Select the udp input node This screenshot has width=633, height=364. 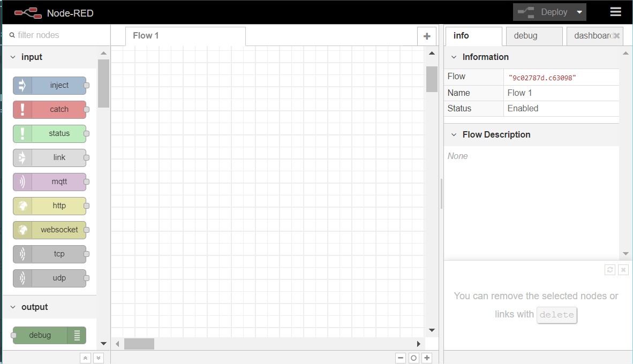pos(50,278)
